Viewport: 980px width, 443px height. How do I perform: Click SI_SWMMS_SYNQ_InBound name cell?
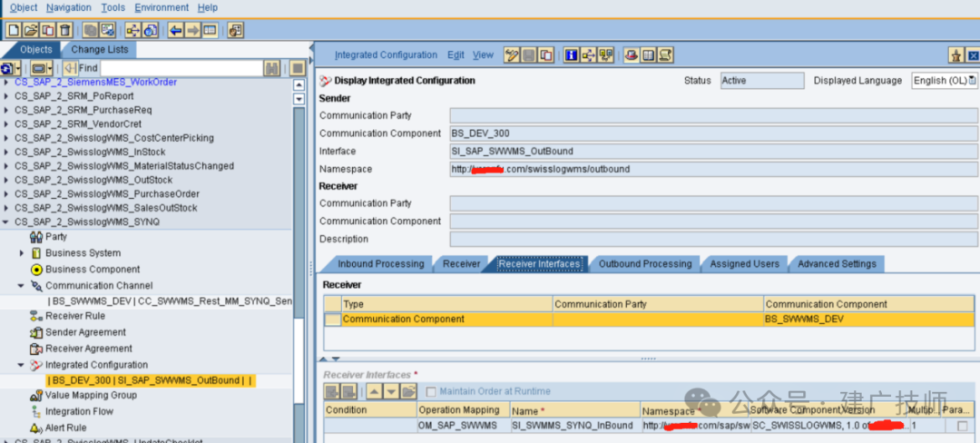pyautogui.click(x=575, y=426)
